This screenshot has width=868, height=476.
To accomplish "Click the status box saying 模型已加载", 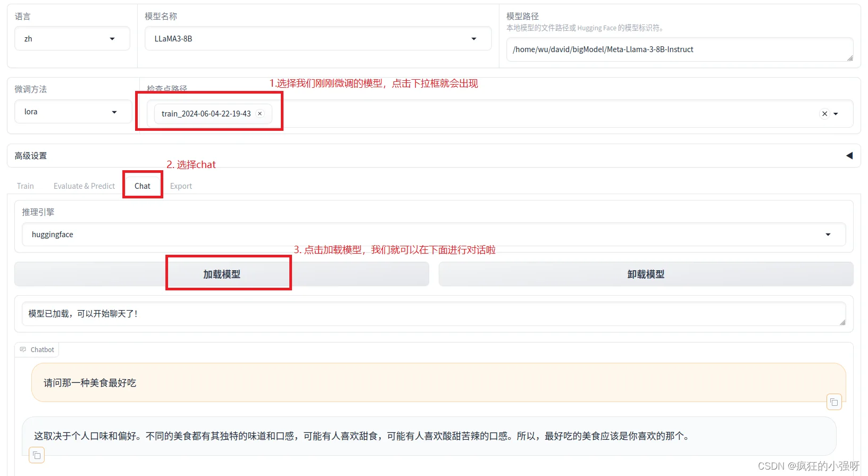I will tap(433, 314).
